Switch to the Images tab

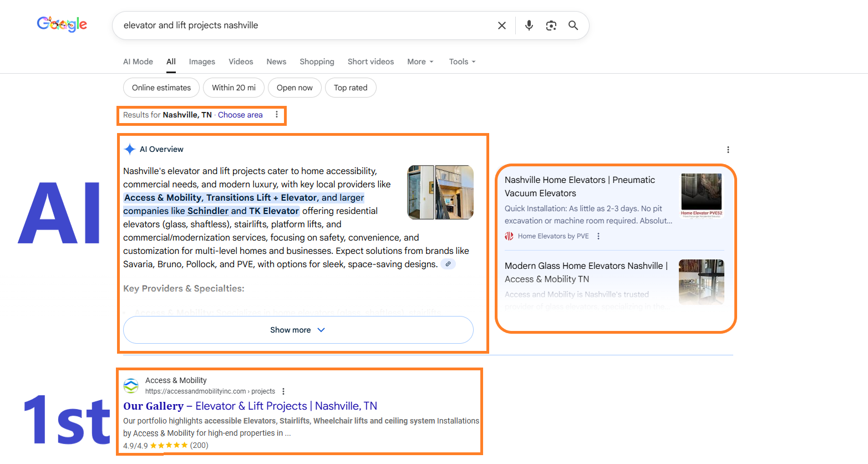click(202, 62)
